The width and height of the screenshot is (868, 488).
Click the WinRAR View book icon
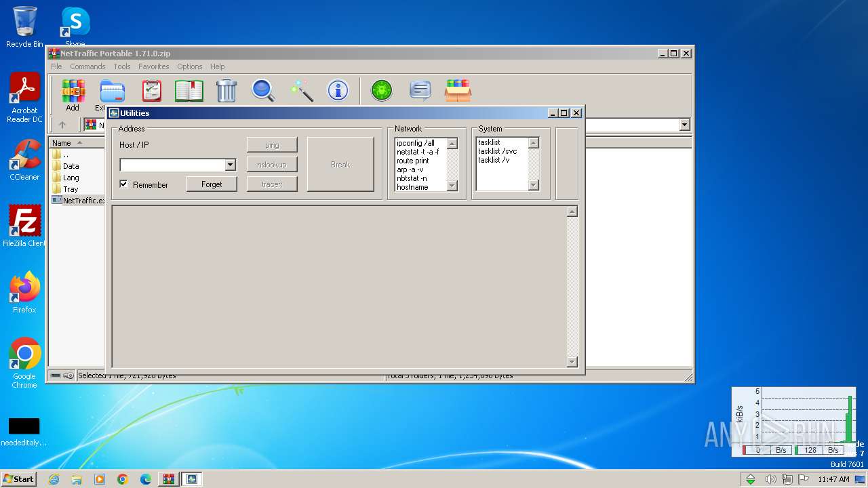pyautogui.click(x=189, y=90)
